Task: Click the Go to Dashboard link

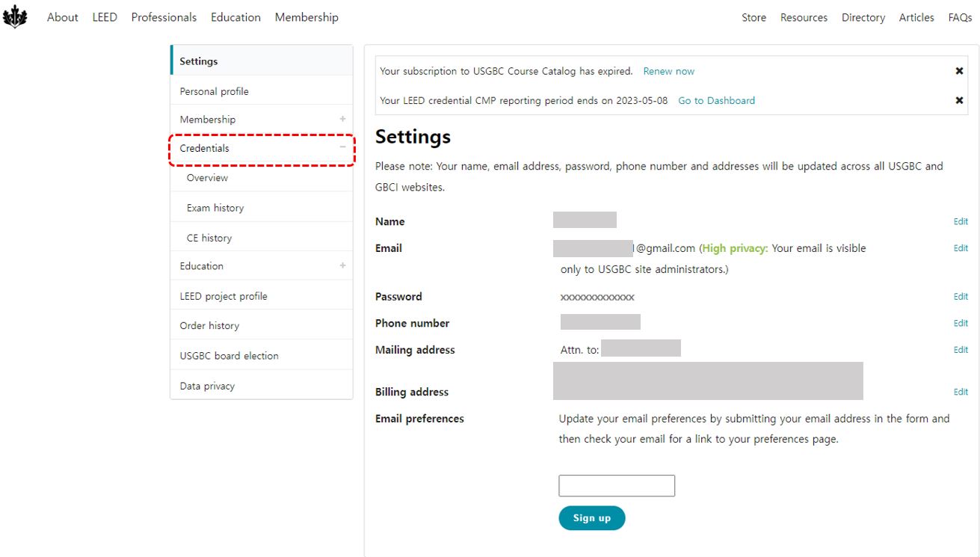Action: tap(716, 100)
